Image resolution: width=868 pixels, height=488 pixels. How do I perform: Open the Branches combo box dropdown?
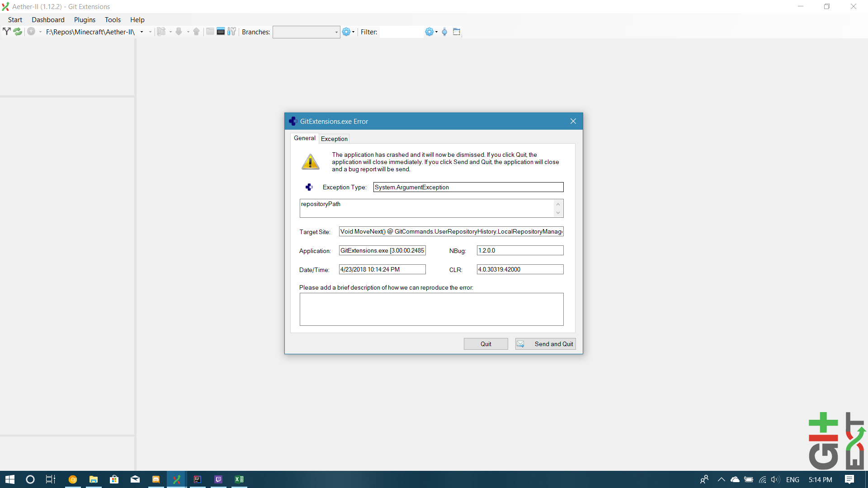(x=336, y=32)
